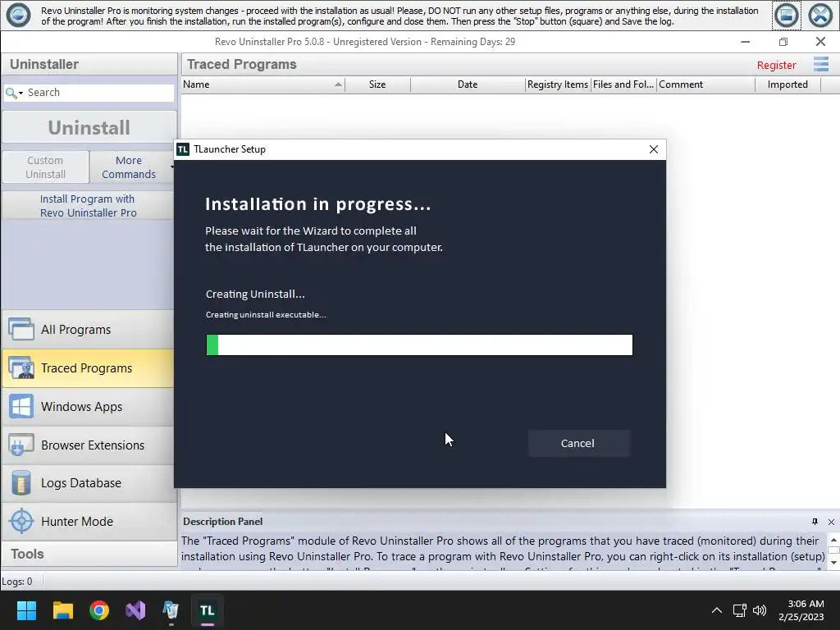This screenshot has width=840, height=630.
Task: Activate Hunter Mode
Action: (89, 521)
